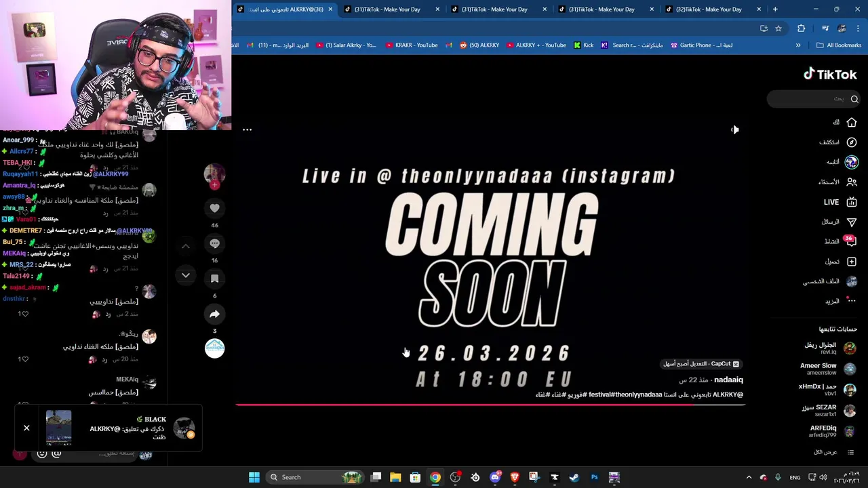The height and width of the screenshot is (488, 868).
Task: Like the ريتّو comment heart
Action: [x=25, y=359]
